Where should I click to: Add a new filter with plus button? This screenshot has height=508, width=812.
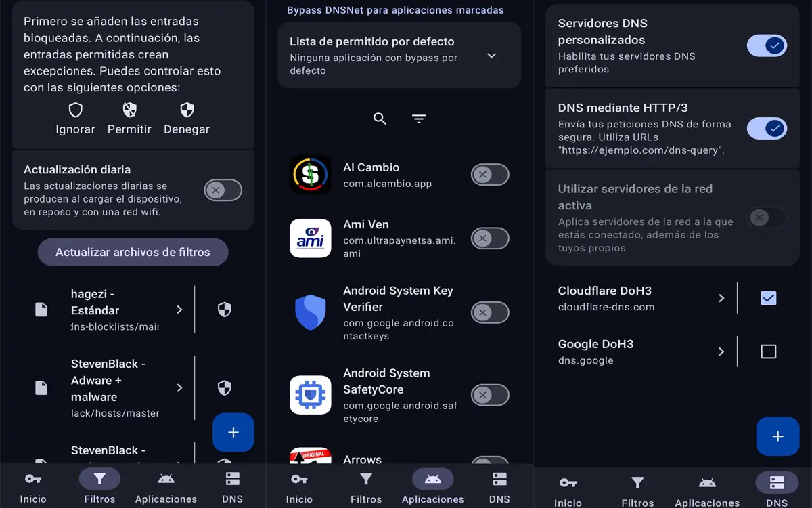pos(233,432)
